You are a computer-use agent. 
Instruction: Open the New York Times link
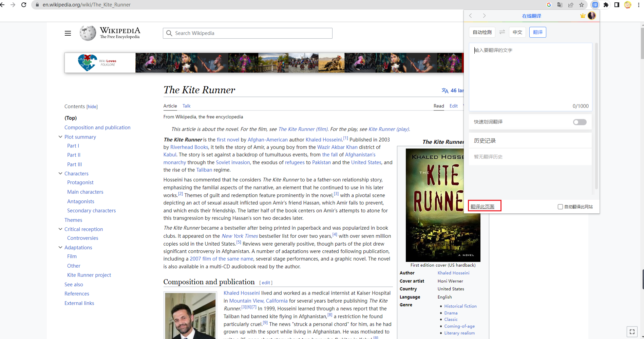240,236
